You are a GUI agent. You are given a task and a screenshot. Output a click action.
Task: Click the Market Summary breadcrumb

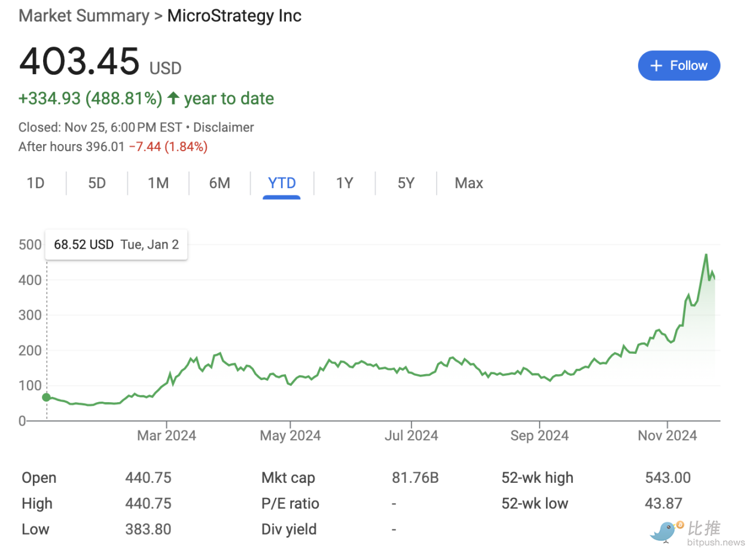pyautogui.click(x=84, y=16)
